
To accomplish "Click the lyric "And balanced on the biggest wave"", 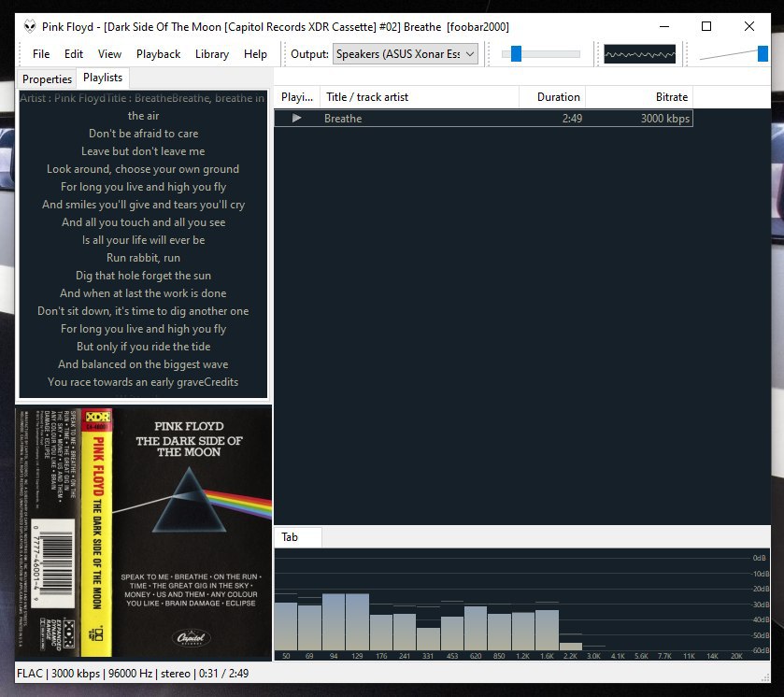I will (144, 364).
